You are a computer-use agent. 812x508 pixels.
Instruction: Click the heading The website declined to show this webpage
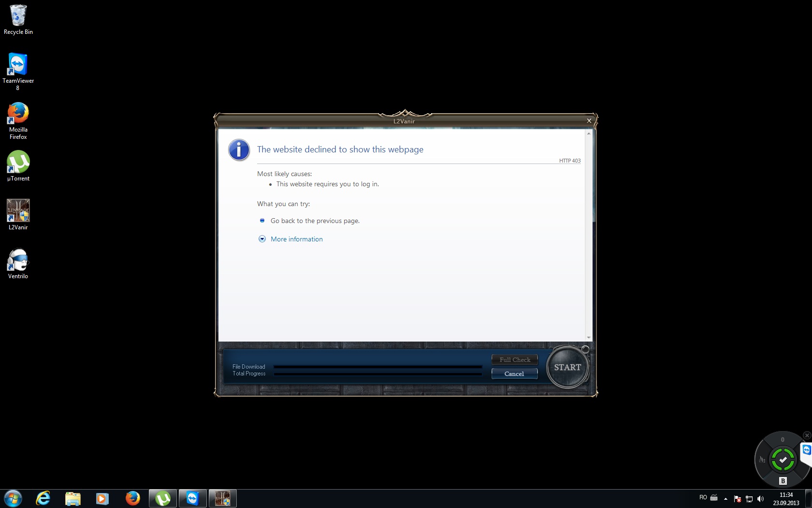pos(340,149)
